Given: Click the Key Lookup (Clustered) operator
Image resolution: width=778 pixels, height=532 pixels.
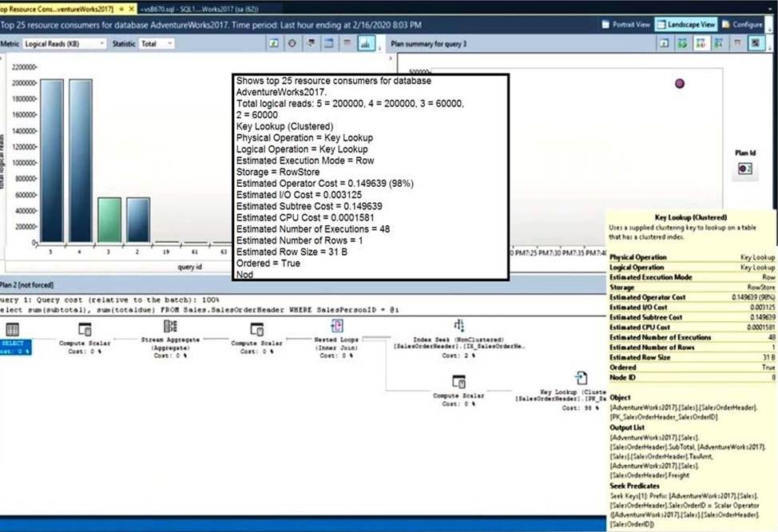Looking at the screenshot, I should [581, 379].
